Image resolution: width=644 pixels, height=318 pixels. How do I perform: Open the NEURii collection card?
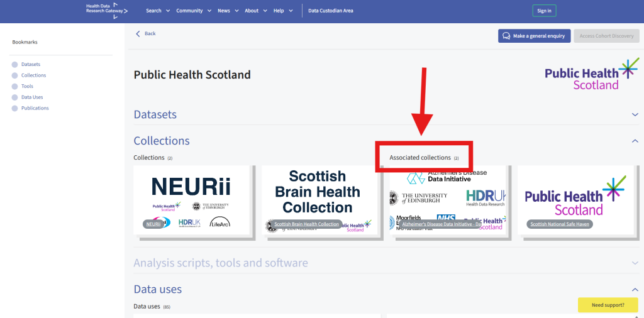[x=191, y=200]
